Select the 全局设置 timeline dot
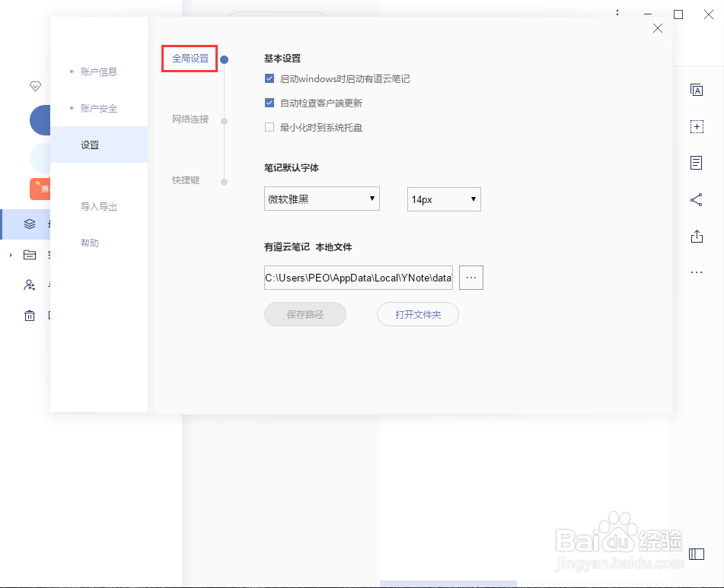 (x=224, y=59)
